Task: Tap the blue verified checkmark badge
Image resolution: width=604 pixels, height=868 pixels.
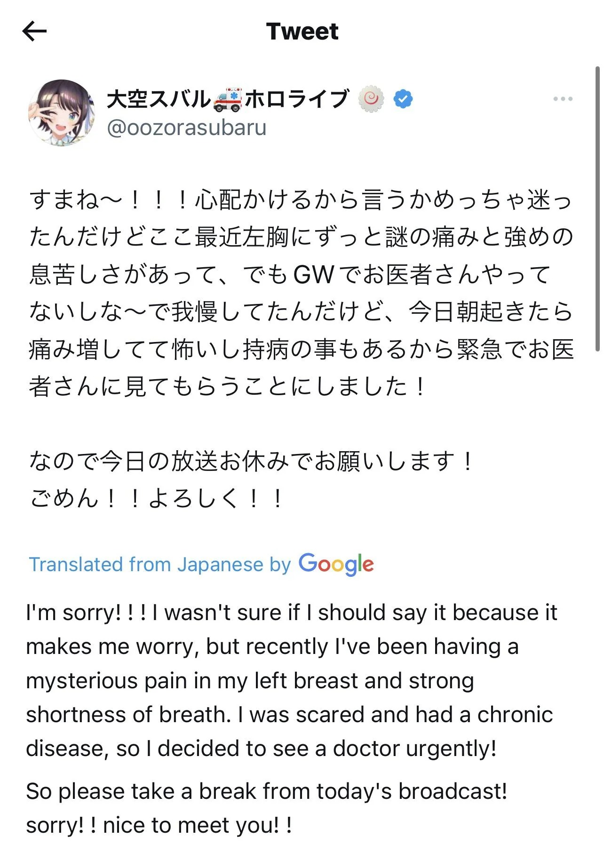Action: [403, 99]
